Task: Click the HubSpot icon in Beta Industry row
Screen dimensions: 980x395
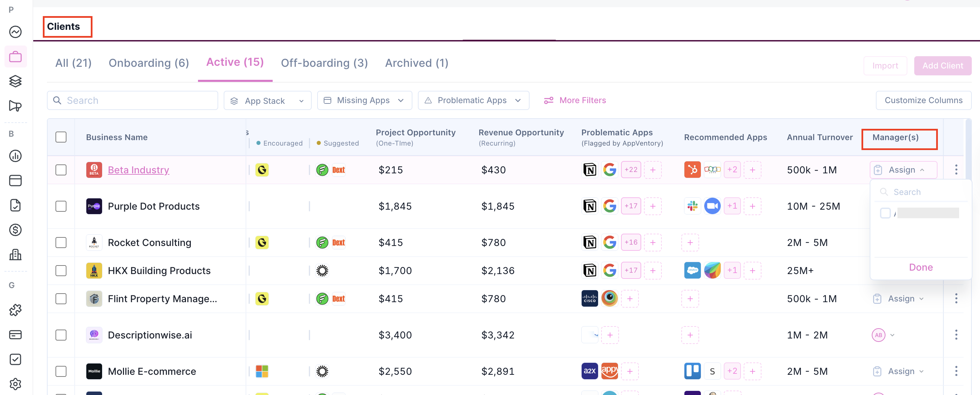Action: click(692, 170)
